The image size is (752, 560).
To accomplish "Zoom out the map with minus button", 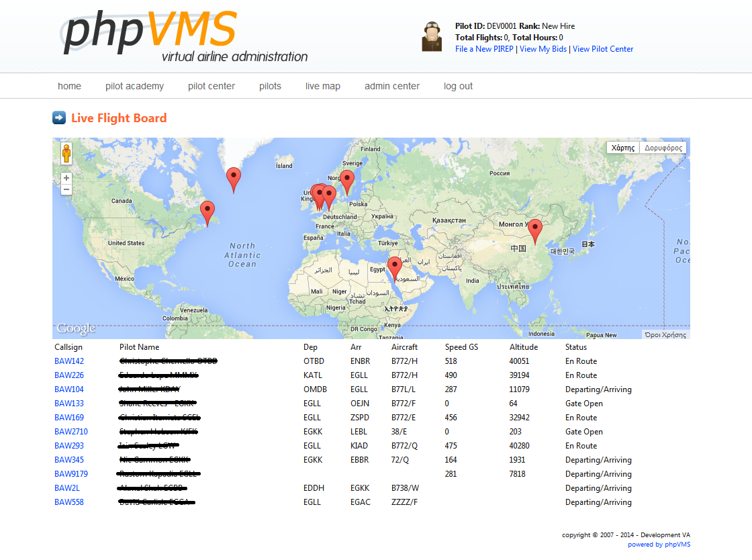I will pos(66,189).
